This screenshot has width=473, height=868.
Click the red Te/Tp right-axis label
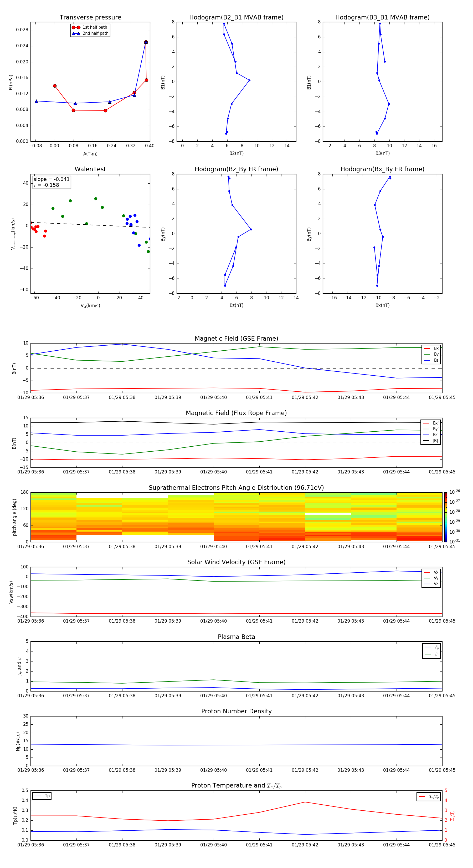(453, 815)
